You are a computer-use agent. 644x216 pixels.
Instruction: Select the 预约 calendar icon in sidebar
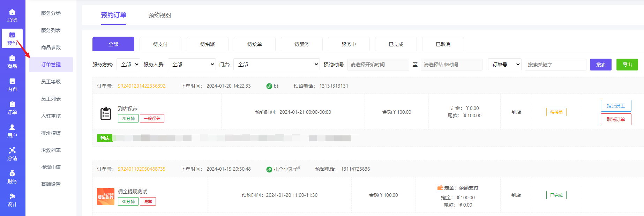coord(12,35)
